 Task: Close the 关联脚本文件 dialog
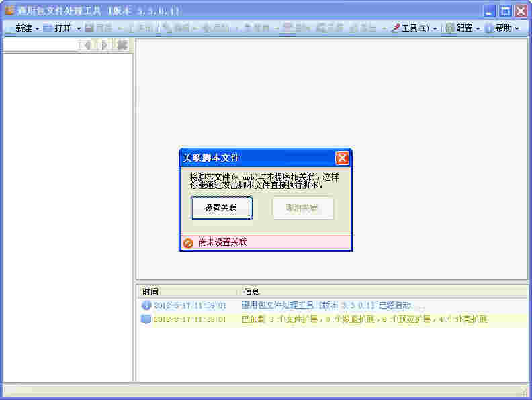[342, 158]
